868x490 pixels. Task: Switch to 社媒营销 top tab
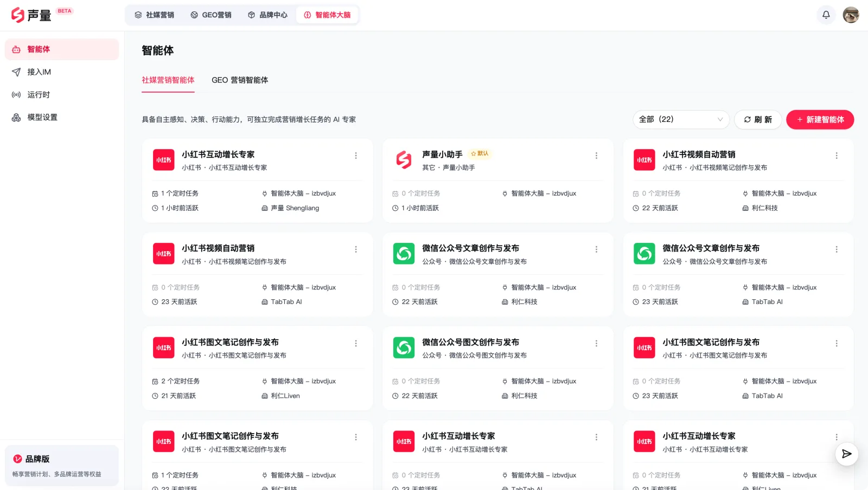tap(154, 15)
